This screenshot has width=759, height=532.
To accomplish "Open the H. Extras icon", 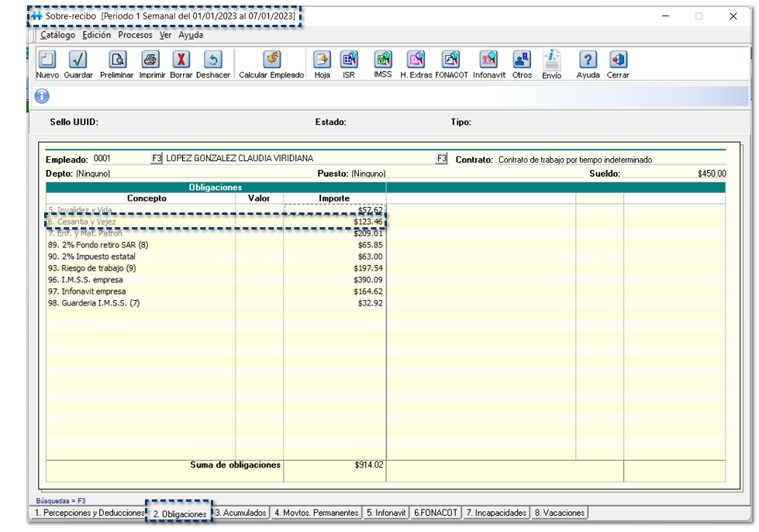I will [416, 60].
